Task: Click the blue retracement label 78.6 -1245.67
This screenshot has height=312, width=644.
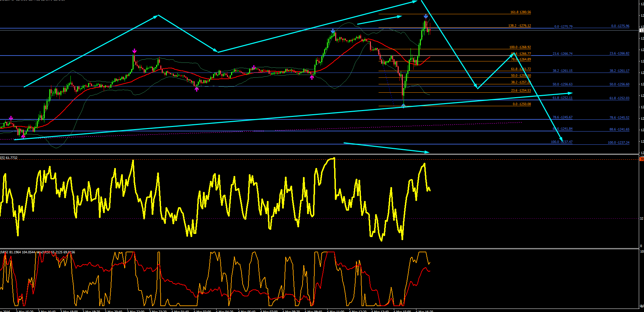Action: coord(562,117)
